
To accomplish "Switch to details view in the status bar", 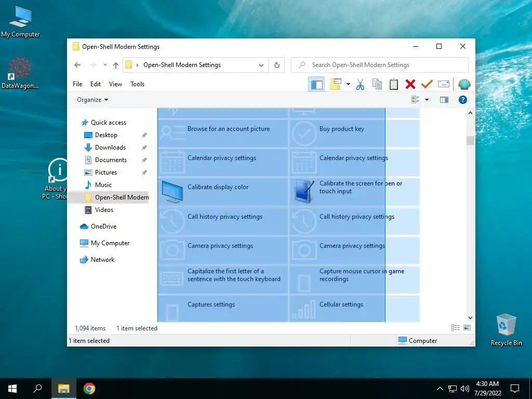I will coord(456,328).
